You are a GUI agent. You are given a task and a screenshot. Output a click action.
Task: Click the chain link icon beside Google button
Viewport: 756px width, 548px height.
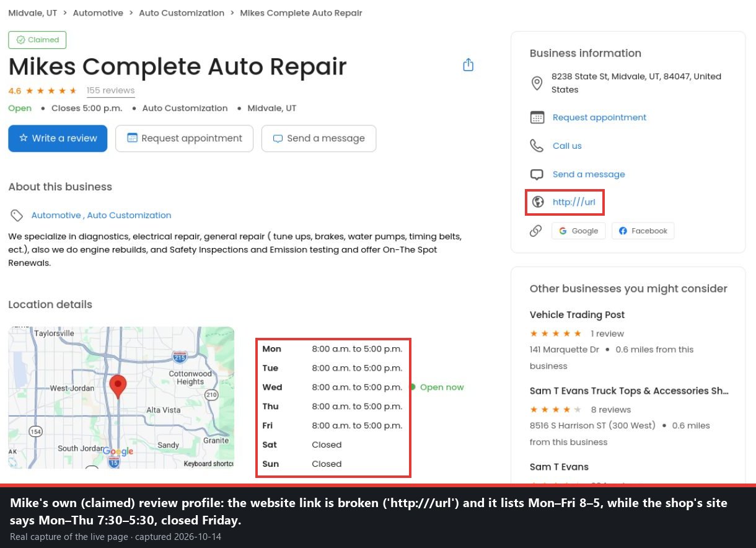coord(536,231)
